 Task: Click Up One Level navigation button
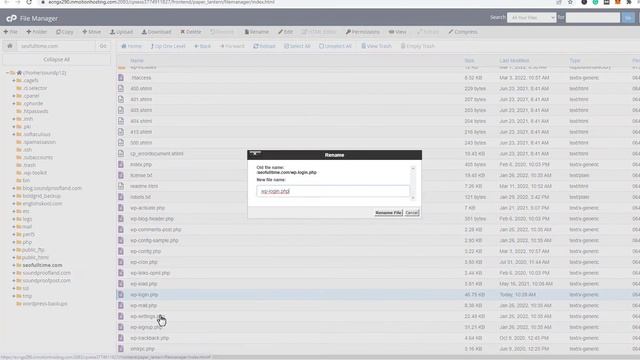pos(168,46)
